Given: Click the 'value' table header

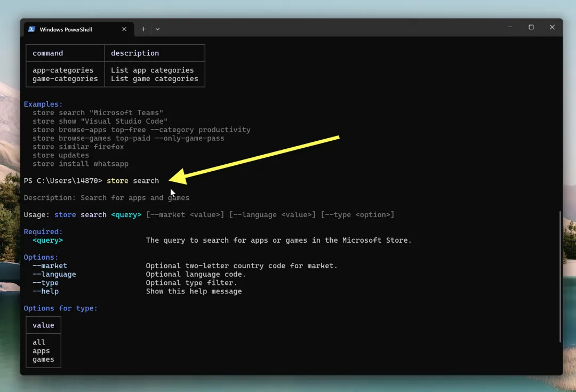Looking at the screenshot, I should point(43,325).
